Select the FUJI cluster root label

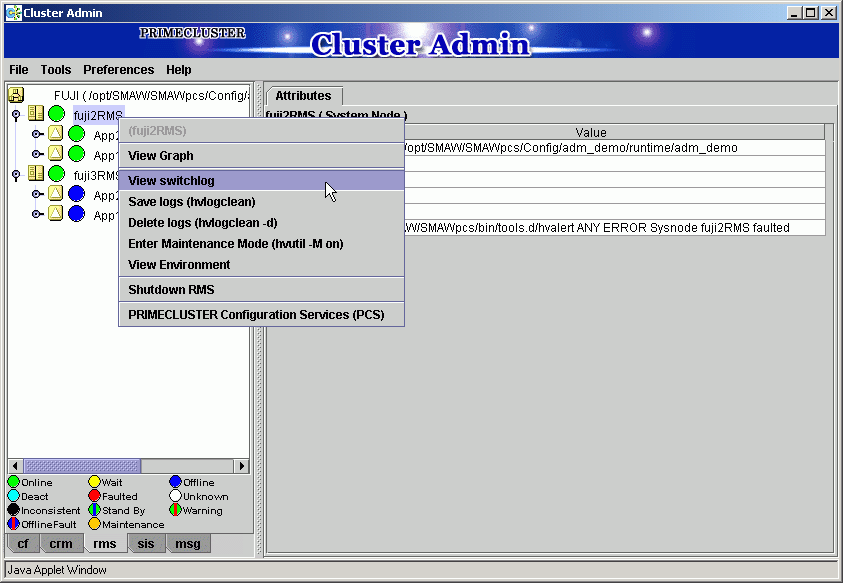pyautogui.click(x=152, y=96)
